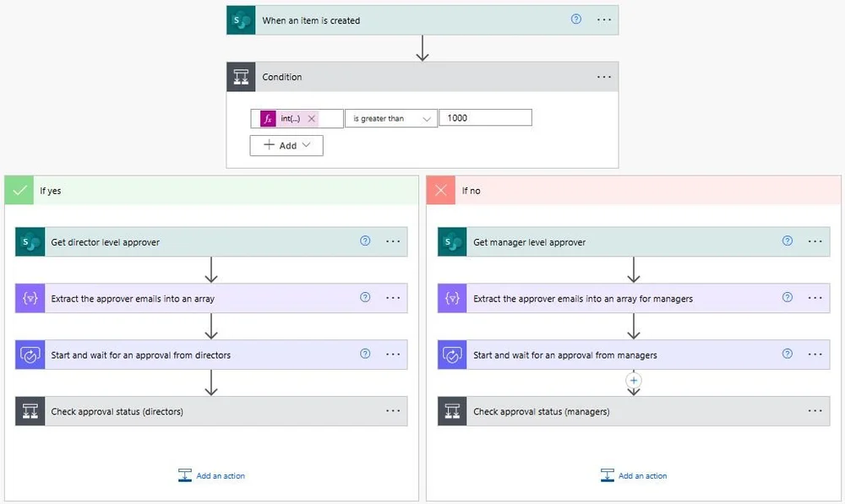Open the fx expression icon in the condition row

tap(270, 117)
